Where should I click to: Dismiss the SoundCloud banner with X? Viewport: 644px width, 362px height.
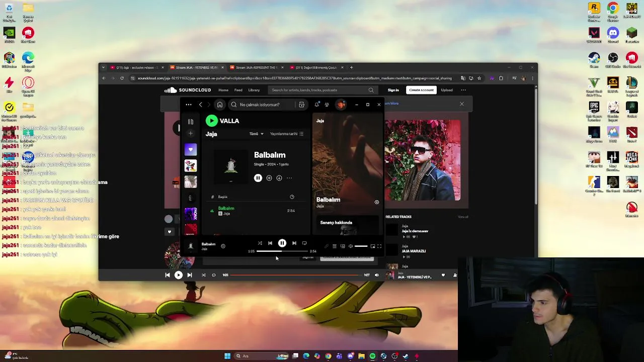click(462, 104)
